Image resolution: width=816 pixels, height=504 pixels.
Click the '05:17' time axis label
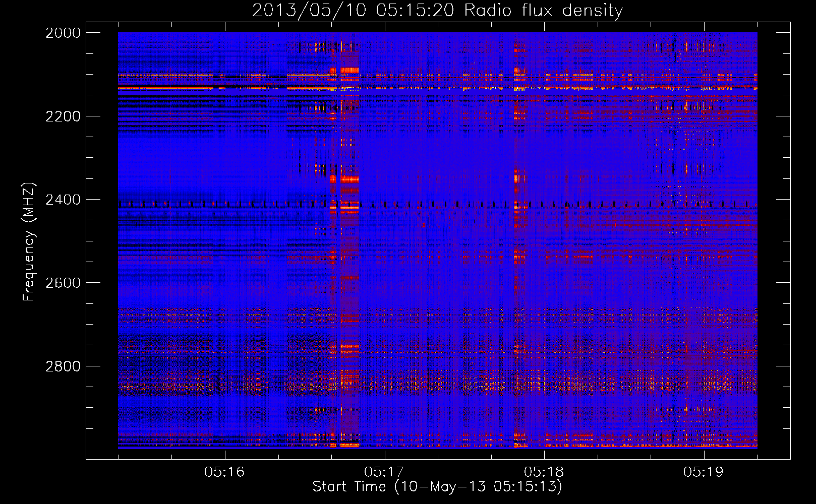(384, 472)
